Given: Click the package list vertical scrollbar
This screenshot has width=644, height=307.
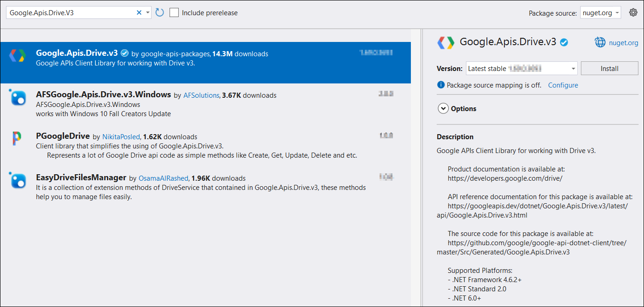Looking at the screenshot, I should click(416, 168).
